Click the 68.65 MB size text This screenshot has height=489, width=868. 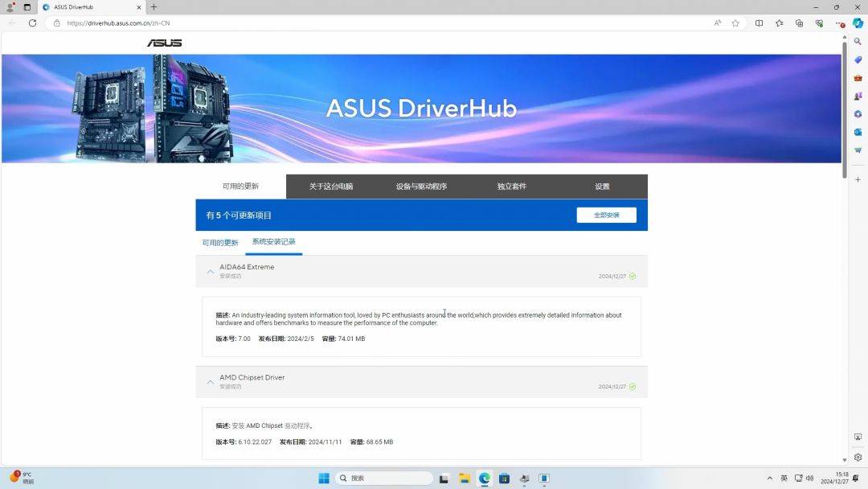tap(379, 442)
